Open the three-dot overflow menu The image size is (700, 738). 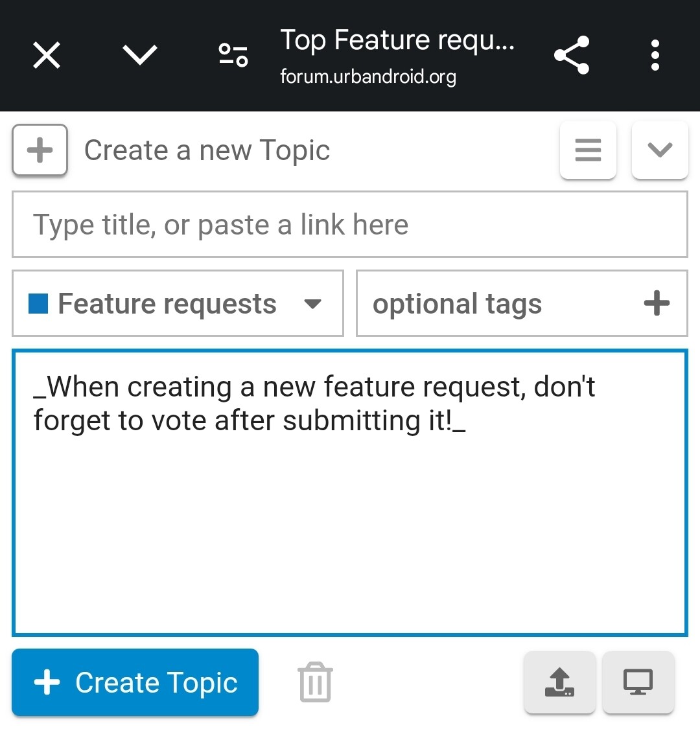pyautogui.click(x=655, y=55)
